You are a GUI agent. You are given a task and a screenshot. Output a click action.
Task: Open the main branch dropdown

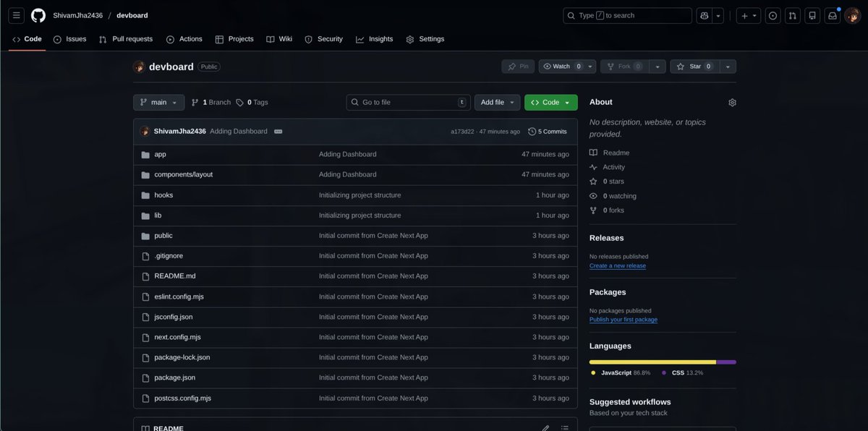158,103
